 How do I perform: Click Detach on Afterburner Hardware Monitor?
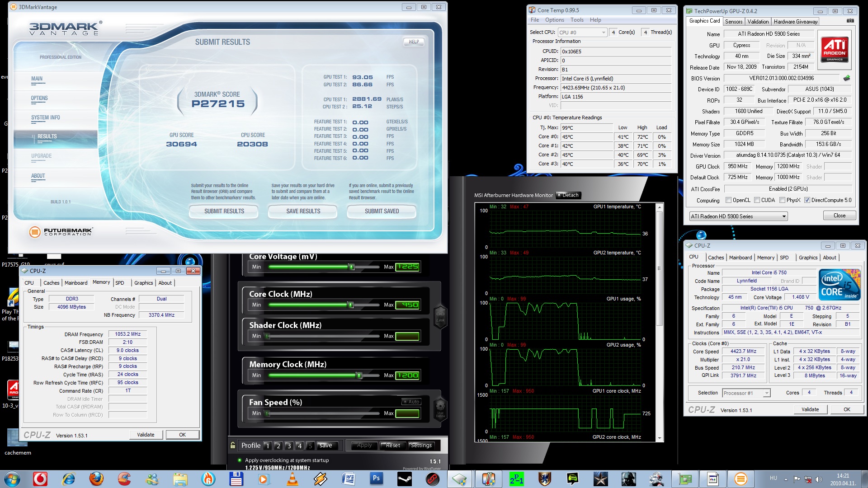coord(568,195)
